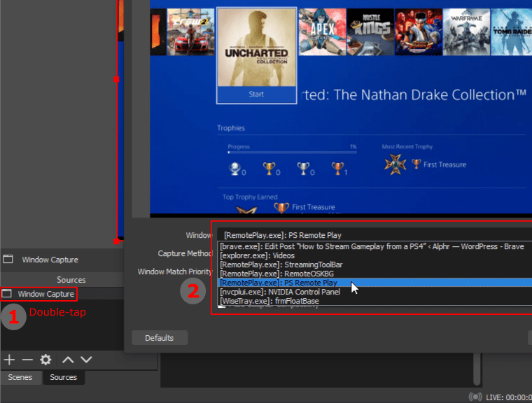Switch to the Scenes tab

tap(20, 377)
